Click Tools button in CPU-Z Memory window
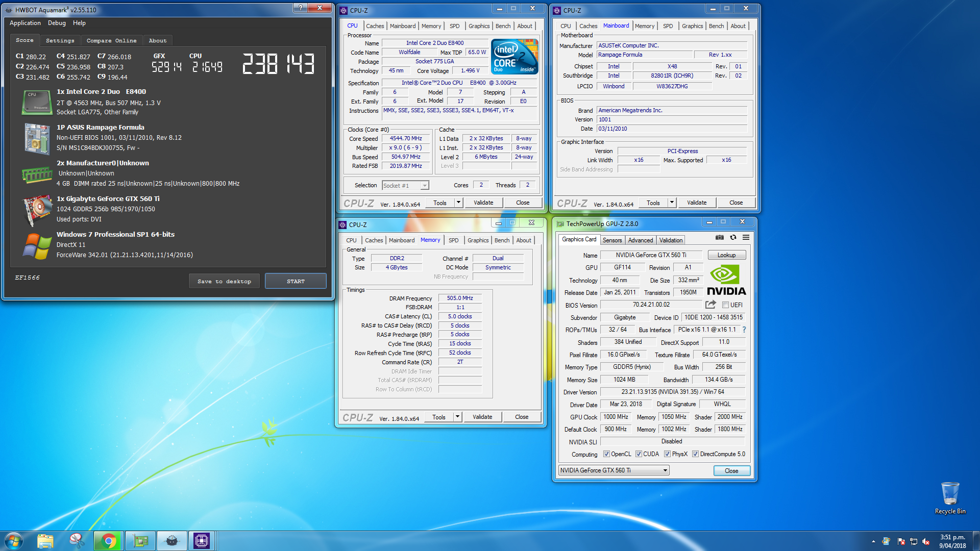The height and width of the screenshot is (551, 980). [439, 417]
